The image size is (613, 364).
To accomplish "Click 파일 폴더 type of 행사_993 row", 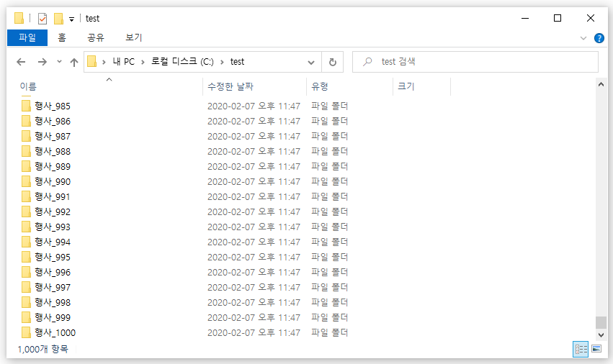I will [330, 227].
